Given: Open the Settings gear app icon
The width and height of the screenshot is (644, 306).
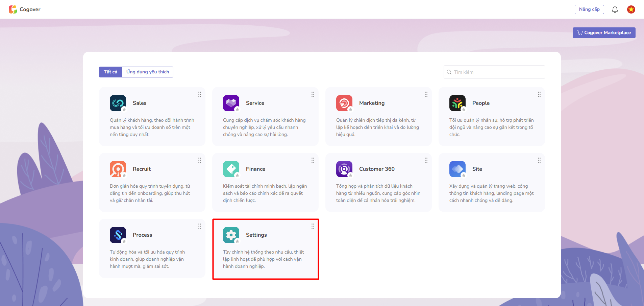Looking at the screenshot, I should point(231,235).
